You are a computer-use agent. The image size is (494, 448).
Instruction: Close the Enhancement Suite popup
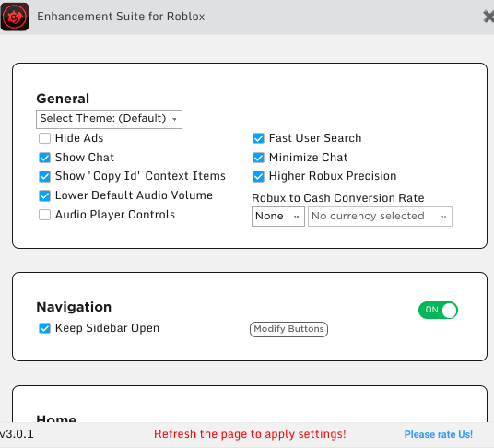coord(488,17)
